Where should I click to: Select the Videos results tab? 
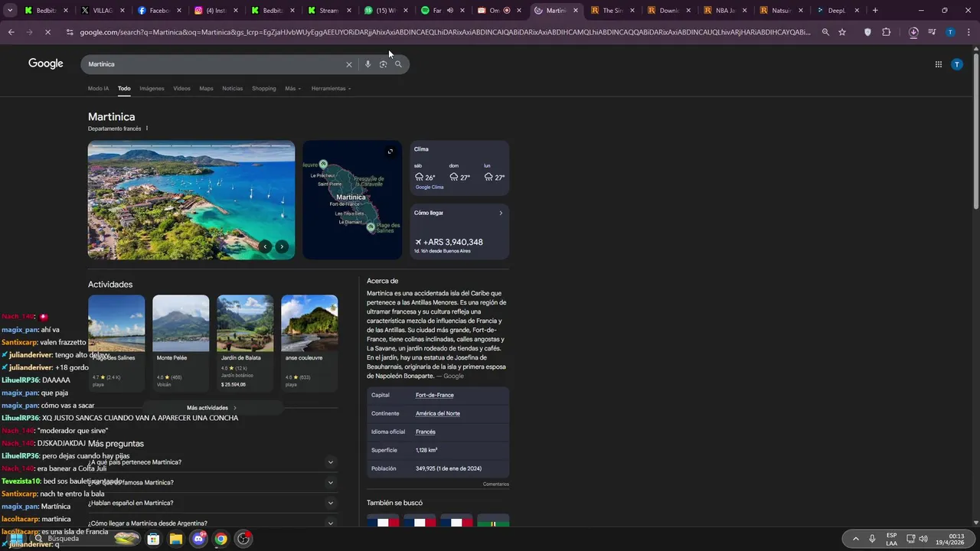pyautogui.click(x=181, y=88)
